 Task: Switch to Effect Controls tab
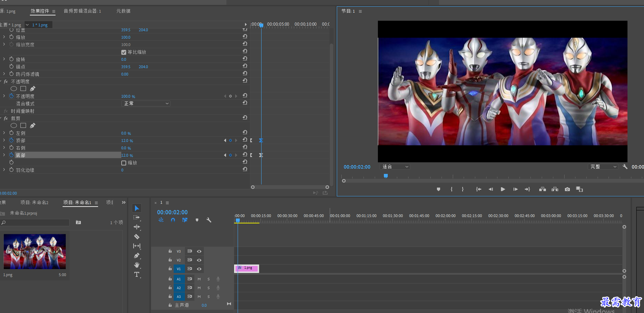40,11
